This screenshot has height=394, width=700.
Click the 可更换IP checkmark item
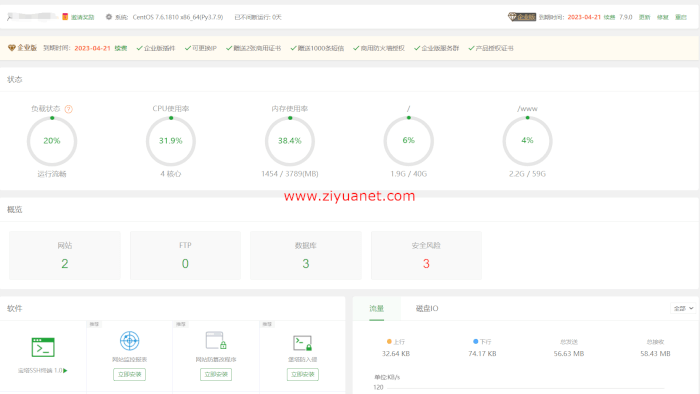point(200,48)
